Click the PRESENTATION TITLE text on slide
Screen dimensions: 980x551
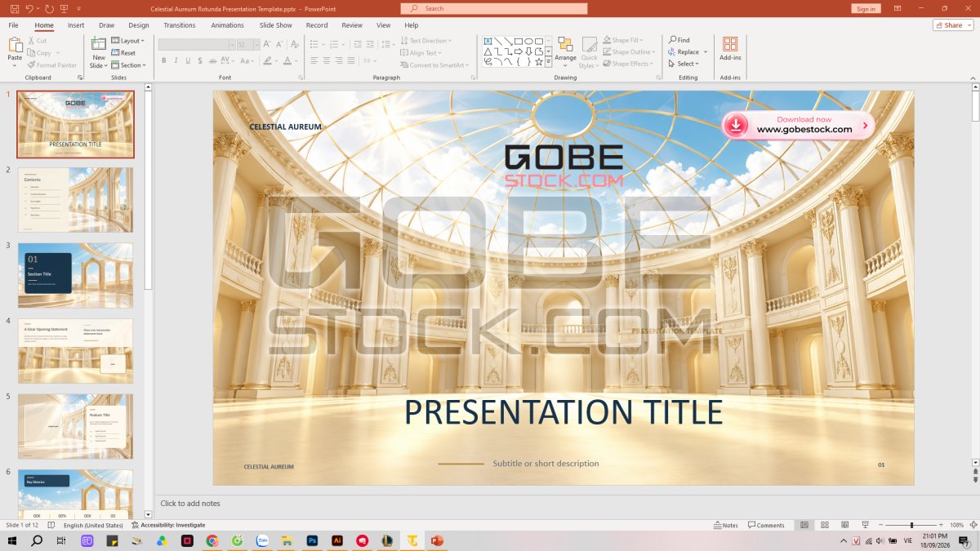563,412
